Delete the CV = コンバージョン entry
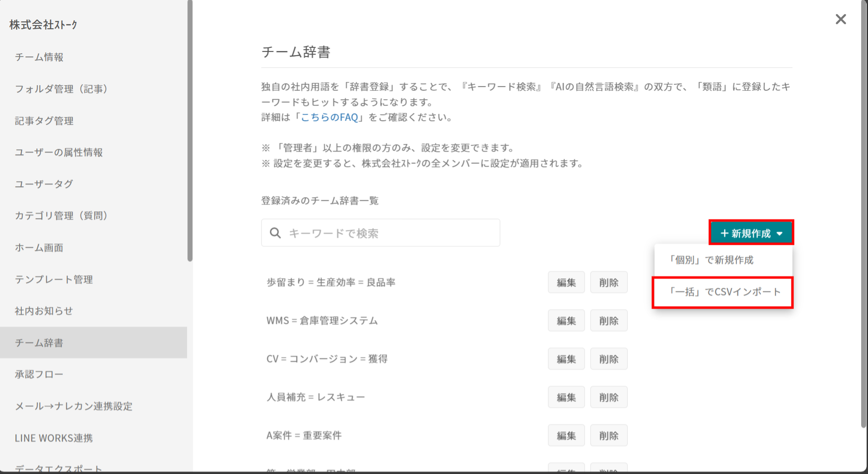This screenshot has width=868, height=474. (609, 359)
